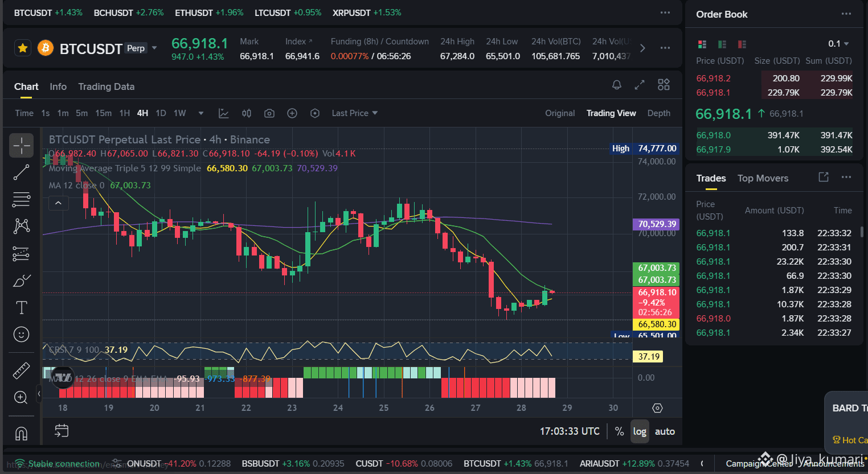
Task: Switch to the Top Movers tab
Action: pyautogui.click(x=763, y=178)
